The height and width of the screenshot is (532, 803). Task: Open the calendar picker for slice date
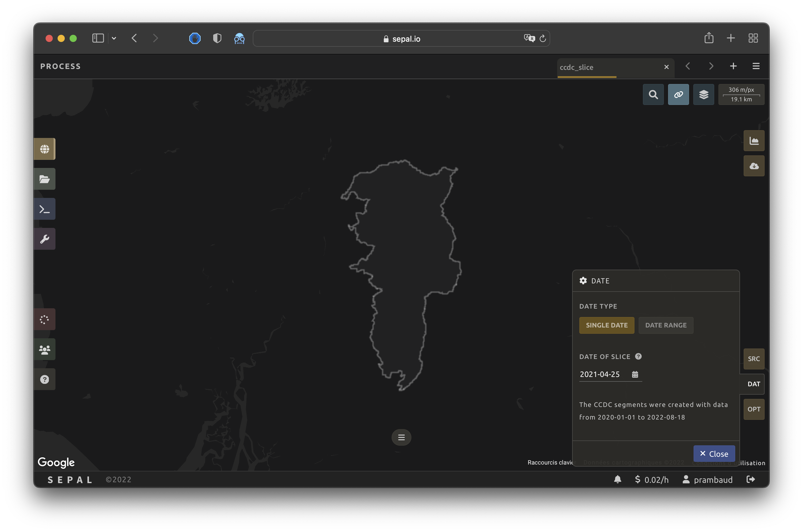click(635, 374)
